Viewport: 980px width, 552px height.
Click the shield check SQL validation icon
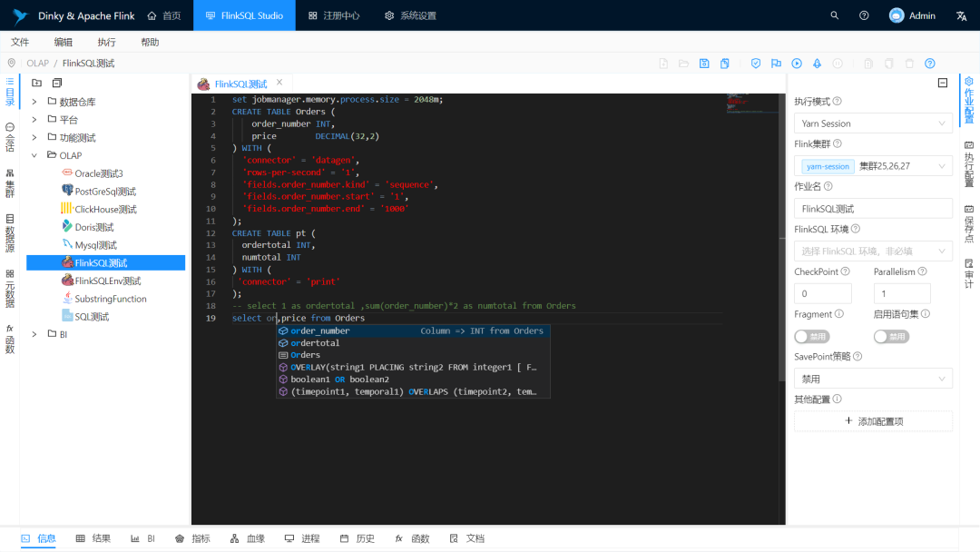pyautogui.click(x=756, y=64)
